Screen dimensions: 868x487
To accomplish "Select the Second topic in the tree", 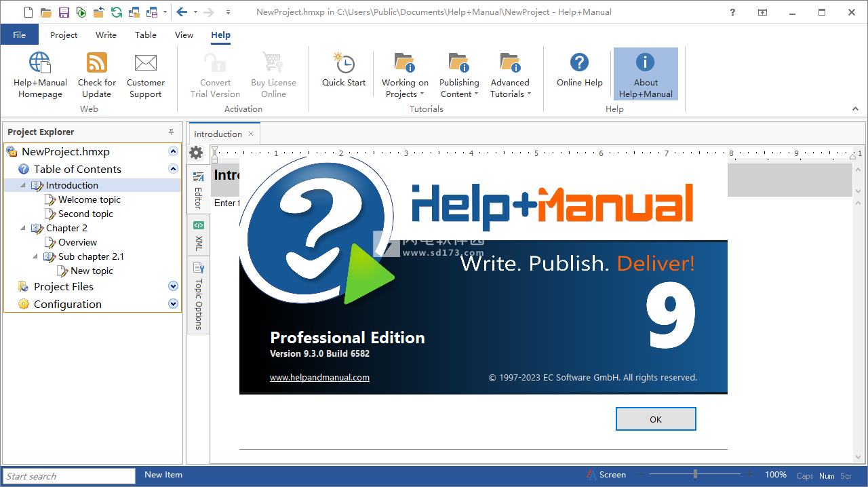I will click(85, 214).
